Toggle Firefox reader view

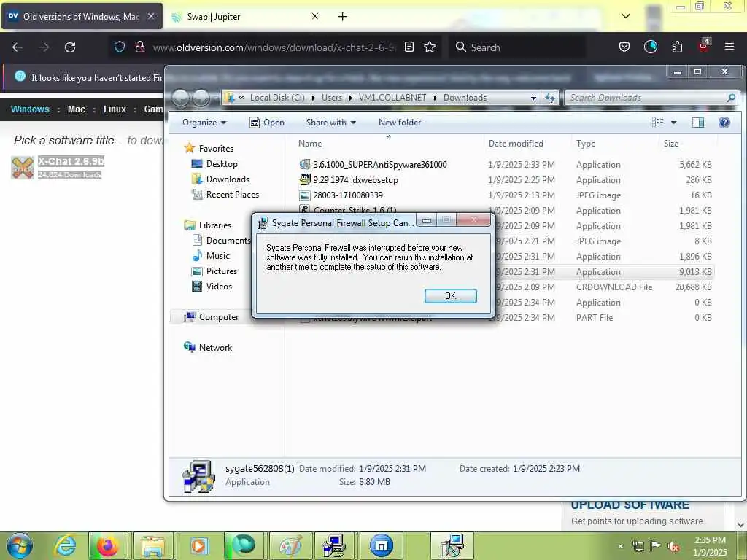tap(409, 47)
